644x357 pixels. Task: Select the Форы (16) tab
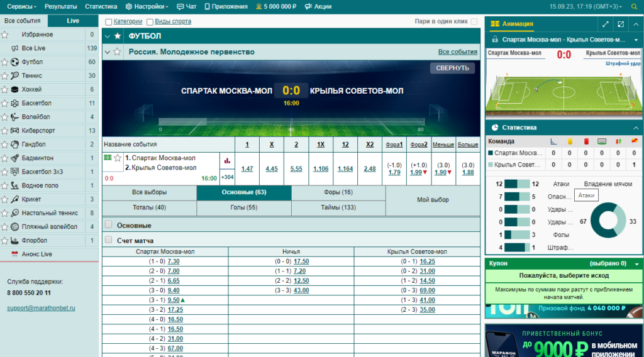click(x=338, y=192)
